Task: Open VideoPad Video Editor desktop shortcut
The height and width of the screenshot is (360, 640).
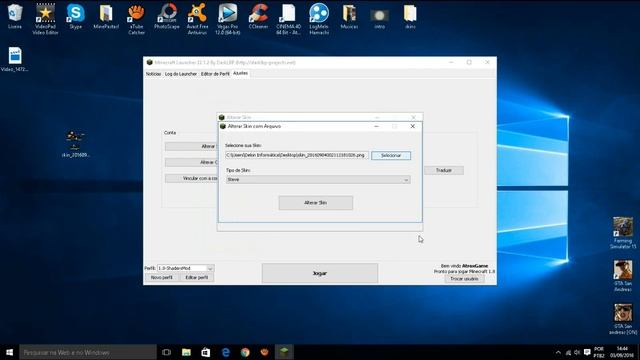Action: (x=45, y=19)
